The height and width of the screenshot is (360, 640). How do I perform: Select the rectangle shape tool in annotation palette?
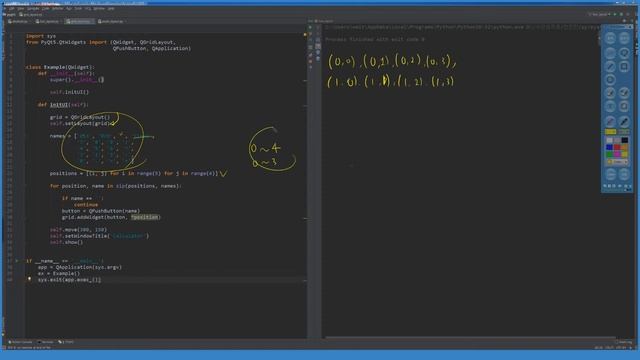(624, 67)
